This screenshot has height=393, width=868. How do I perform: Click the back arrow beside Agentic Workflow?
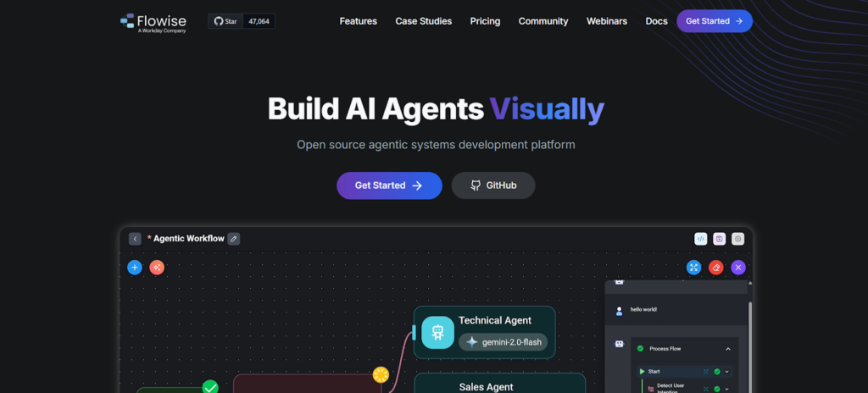pyautogui.click(x=135, y=239)
